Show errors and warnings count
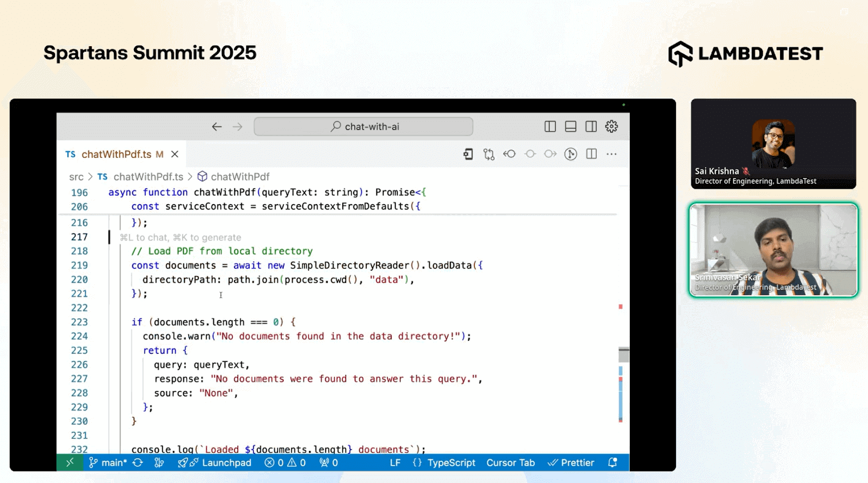868x483 pixels. tap(285, 462)
